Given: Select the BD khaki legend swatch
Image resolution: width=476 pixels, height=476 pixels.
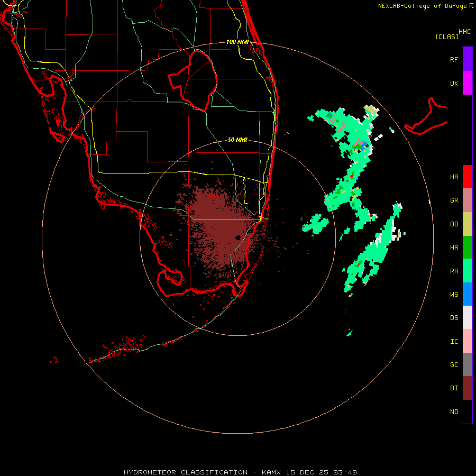Looking at the screenshot, I should (467, 224).
